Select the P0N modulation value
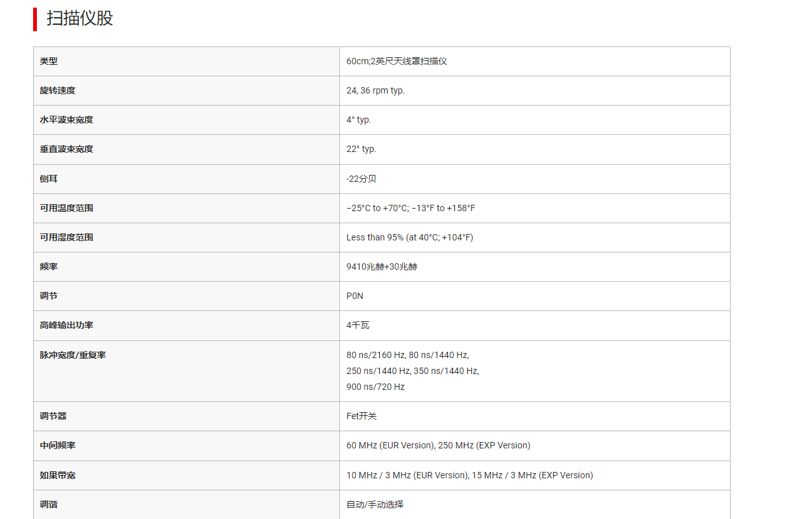This screenshot has height=519, width=812. 355,296
